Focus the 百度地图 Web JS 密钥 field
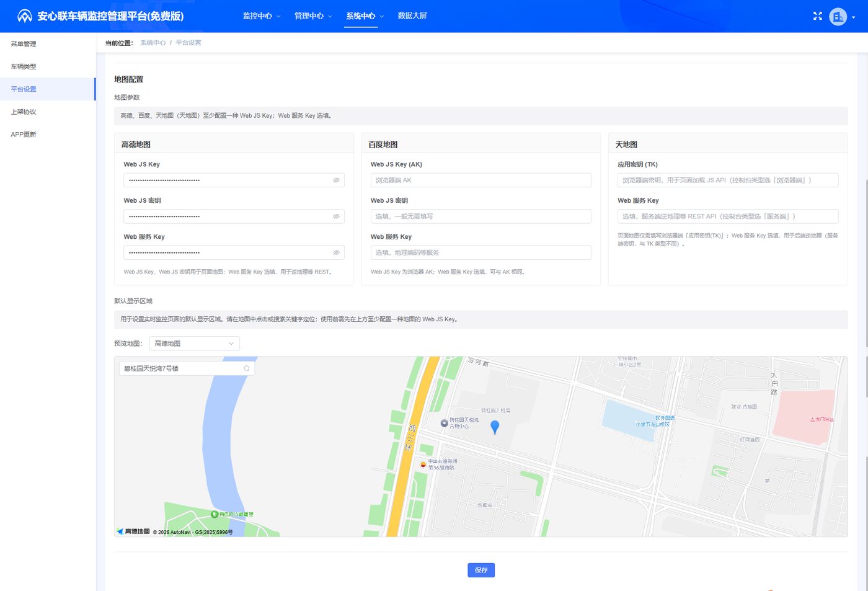The width and height of the screenshot is (868, 591). (x=481, y=216)
